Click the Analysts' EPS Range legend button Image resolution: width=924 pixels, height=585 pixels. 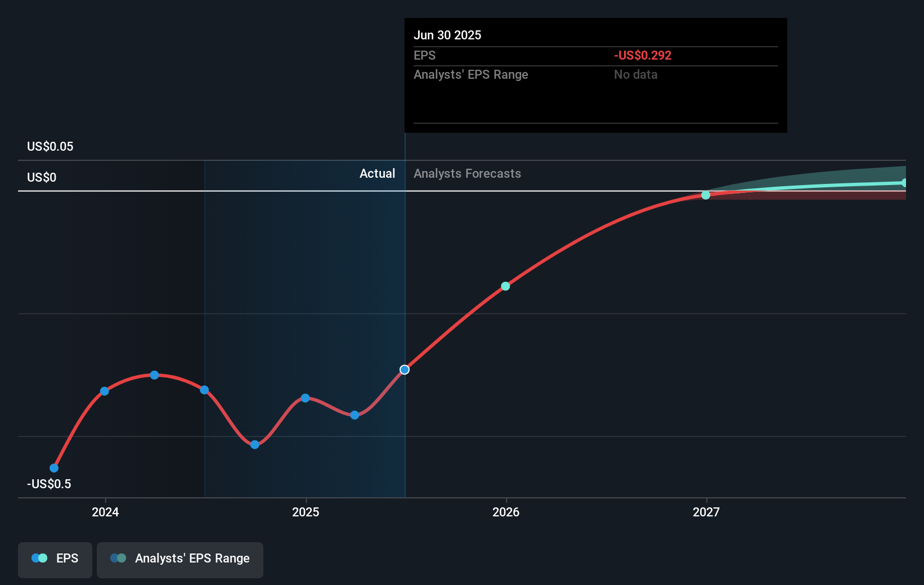[180, 560]
